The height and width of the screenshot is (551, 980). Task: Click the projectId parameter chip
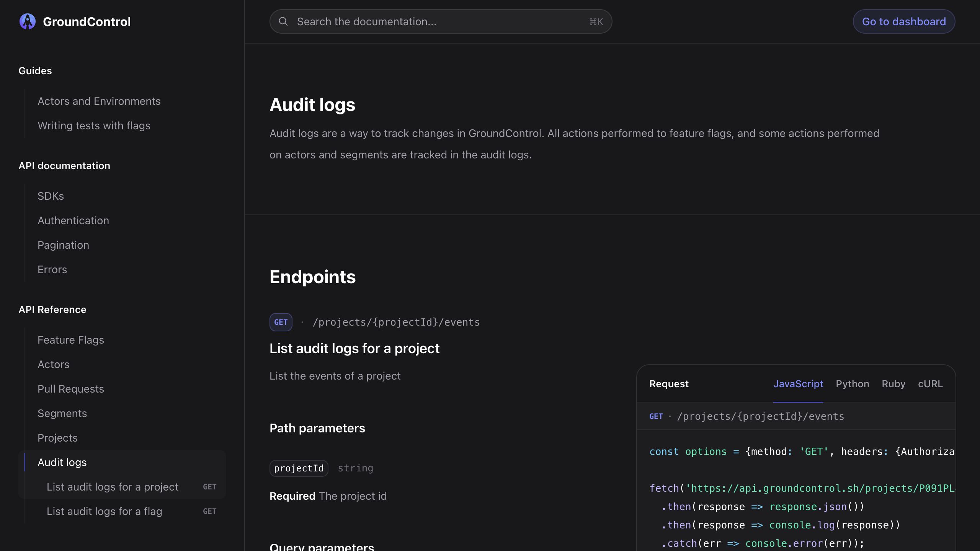[299, 468]
